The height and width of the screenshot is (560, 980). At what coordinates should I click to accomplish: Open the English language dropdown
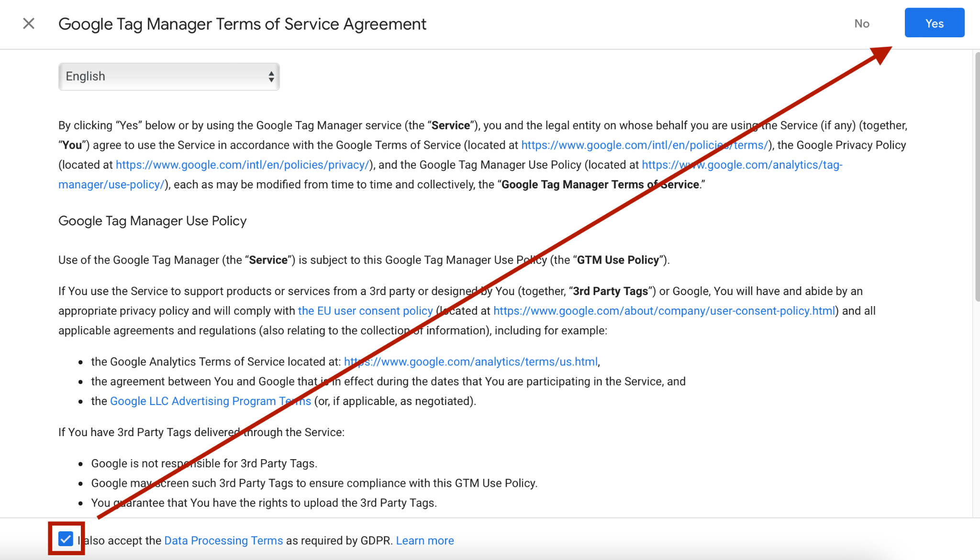click(169, 77)
